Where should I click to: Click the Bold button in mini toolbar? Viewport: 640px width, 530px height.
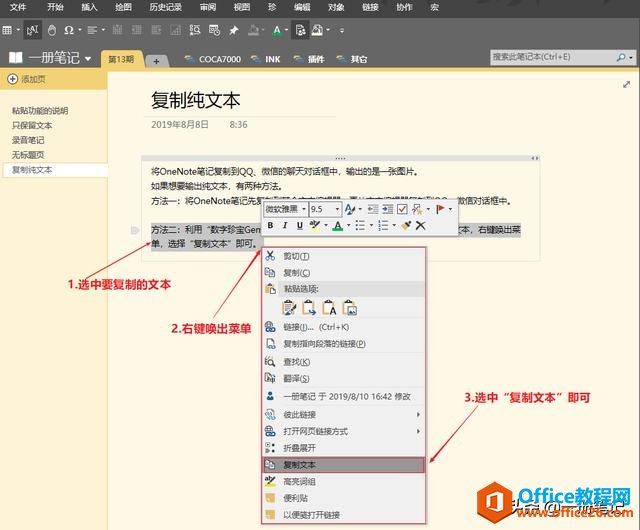click(x=270, y=225)
